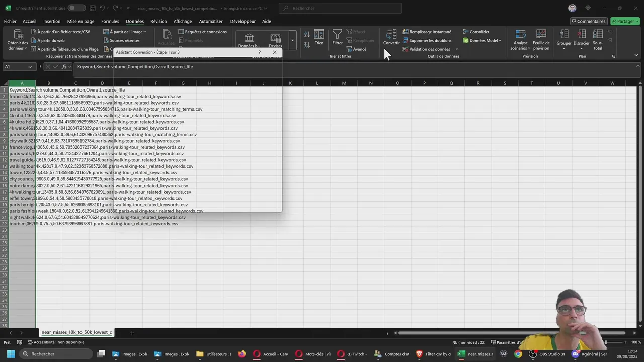Open the Révision tab
Viewport: 644px width, 362px height.
click(x=158, y=21)
